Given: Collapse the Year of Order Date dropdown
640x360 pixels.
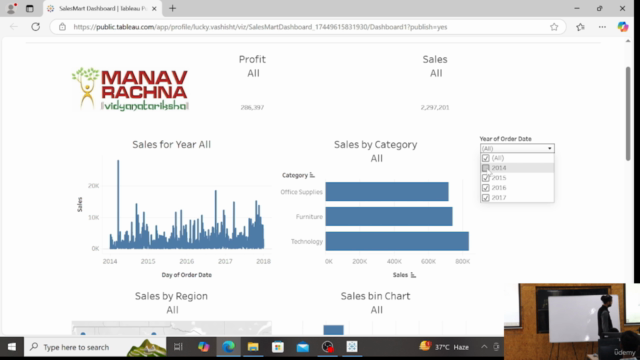Looking at the screenshot, I should [x=549, y=148].
